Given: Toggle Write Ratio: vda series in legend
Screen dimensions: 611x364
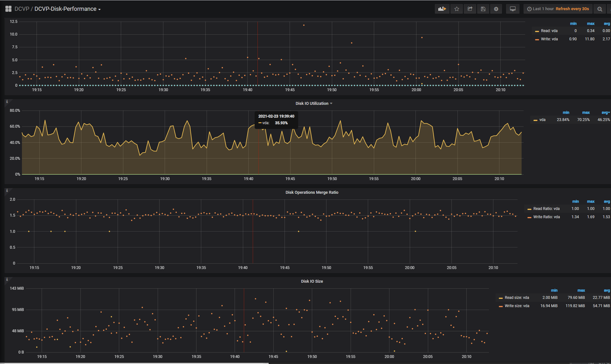Looking at the screenshot, I should tap(546, 217).
